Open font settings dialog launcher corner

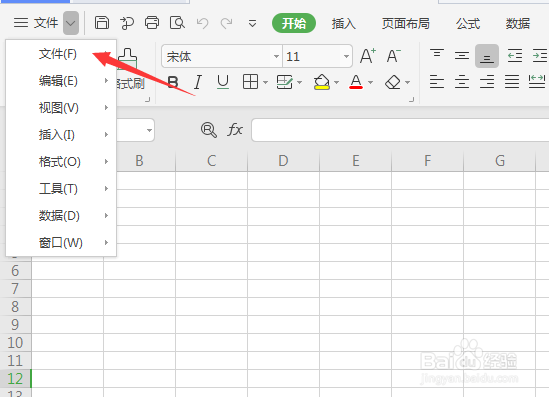tap(412, 100)
